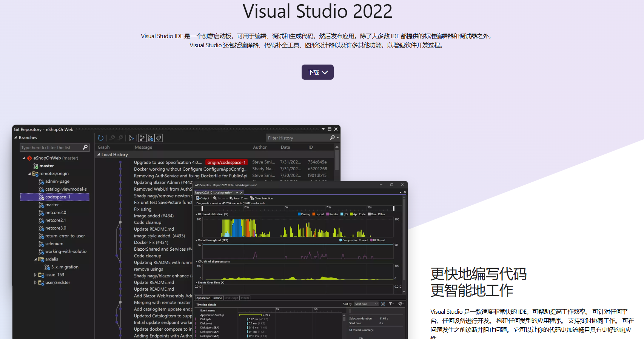Click the Layout legend color swatch
644x339 pixels.
pyautogui.click(x=314, y=214)
